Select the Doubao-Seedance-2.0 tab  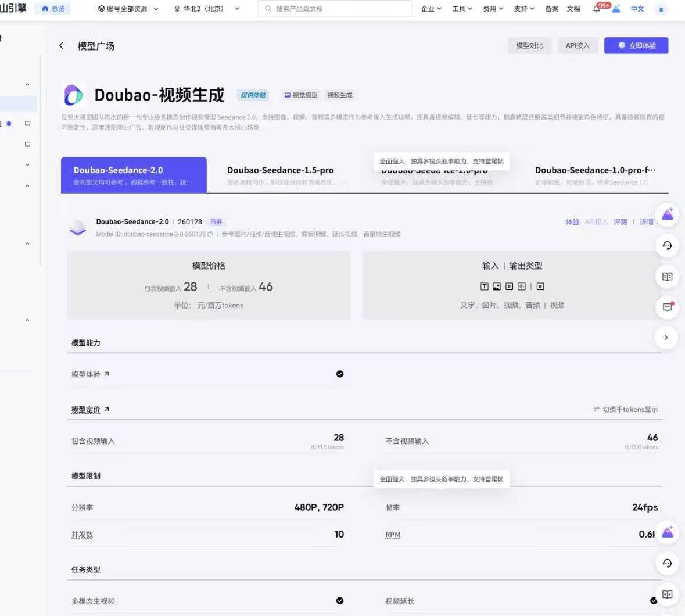point(134,175)
